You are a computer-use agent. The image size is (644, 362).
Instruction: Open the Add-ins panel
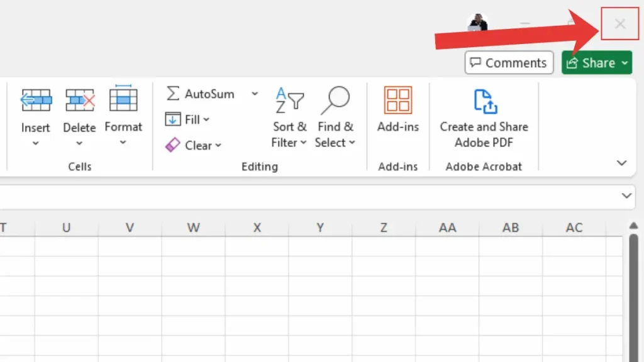397,101
